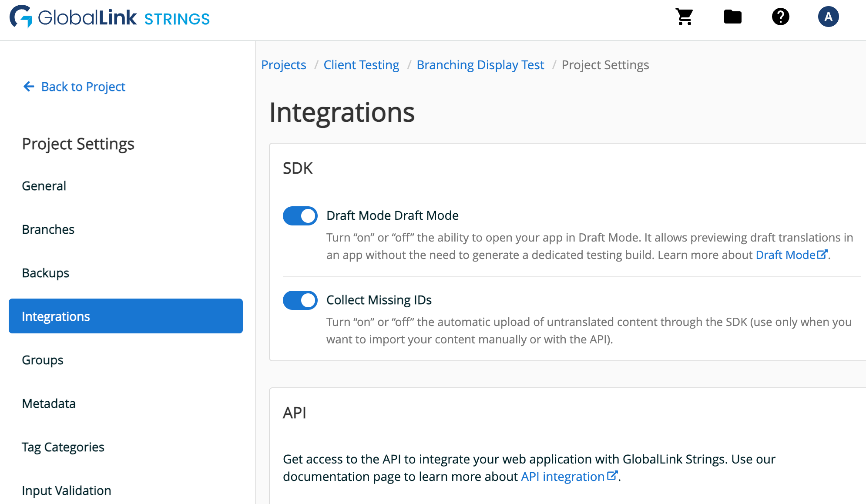866x504 pixels.
Task: Select Integrations in sidebar
Action: click(x=126, y=316)
